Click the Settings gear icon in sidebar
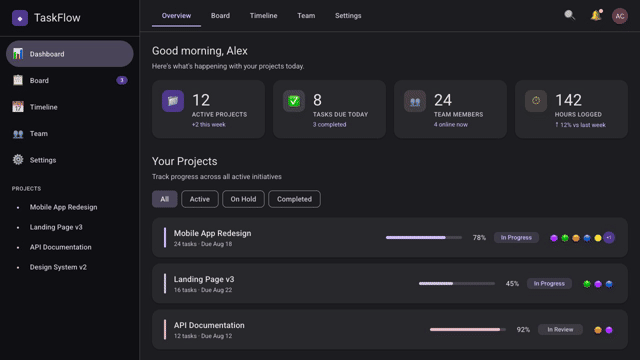The image size is (640, 360). (18, 160)
